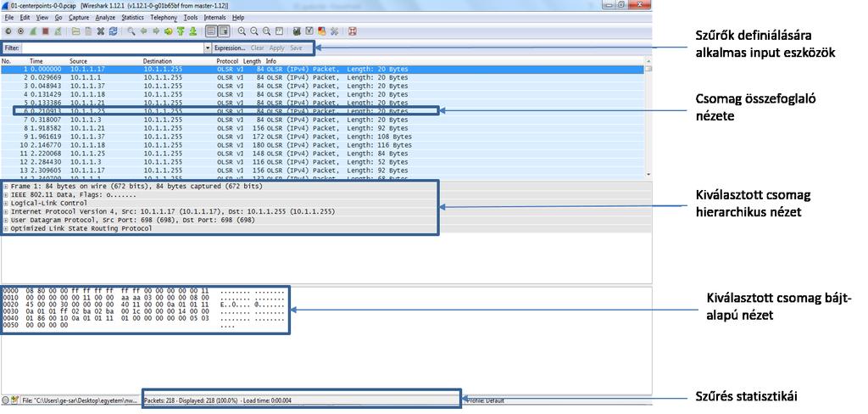Viewport: 868px width, 414px height.
Task: Toggle packet list colorization
Action: (x=211, y=31)
